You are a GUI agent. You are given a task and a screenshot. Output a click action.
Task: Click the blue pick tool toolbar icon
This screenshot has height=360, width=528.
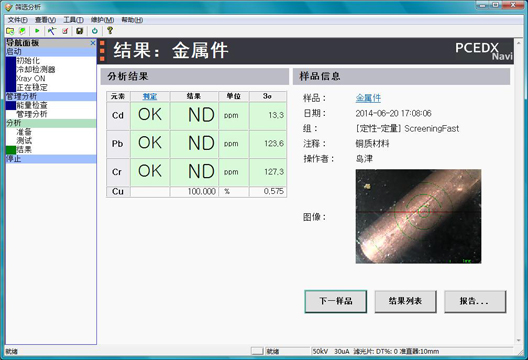point(52,31)
